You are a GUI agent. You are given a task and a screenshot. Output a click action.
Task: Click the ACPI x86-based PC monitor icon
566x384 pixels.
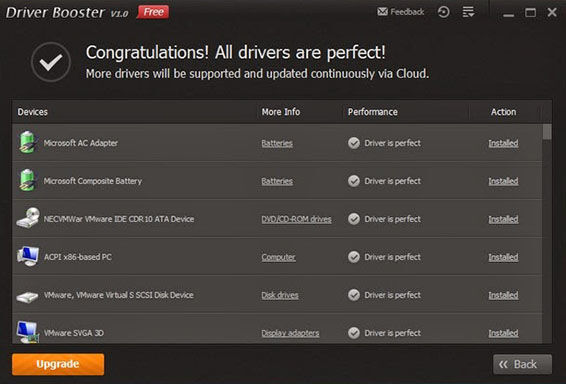tap(28, 256)
